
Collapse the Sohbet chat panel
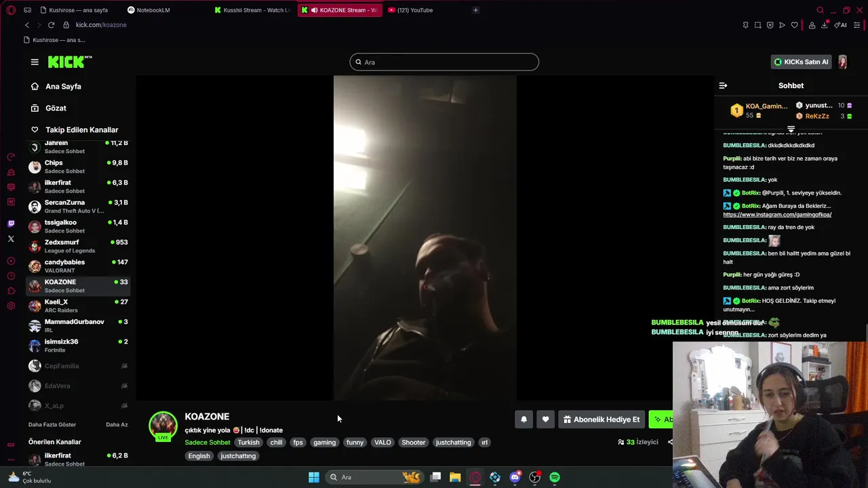(x=723, y=86)
